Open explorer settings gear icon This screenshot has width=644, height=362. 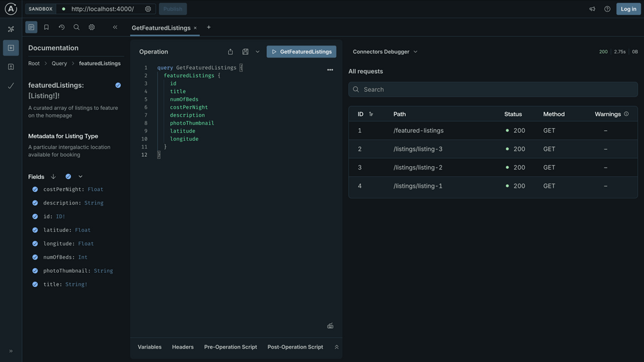92,27
